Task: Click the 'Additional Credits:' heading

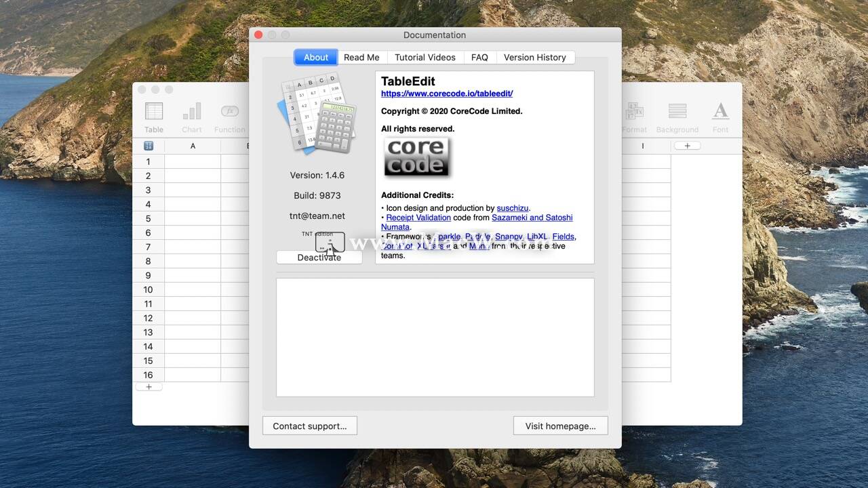Action: coord(418,195)
